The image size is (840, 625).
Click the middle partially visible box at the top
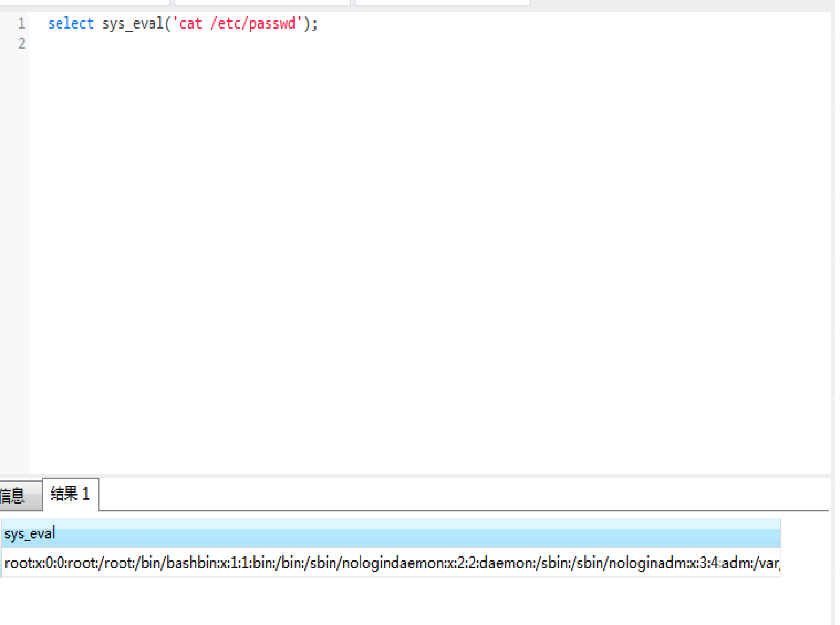pos(262,2)
